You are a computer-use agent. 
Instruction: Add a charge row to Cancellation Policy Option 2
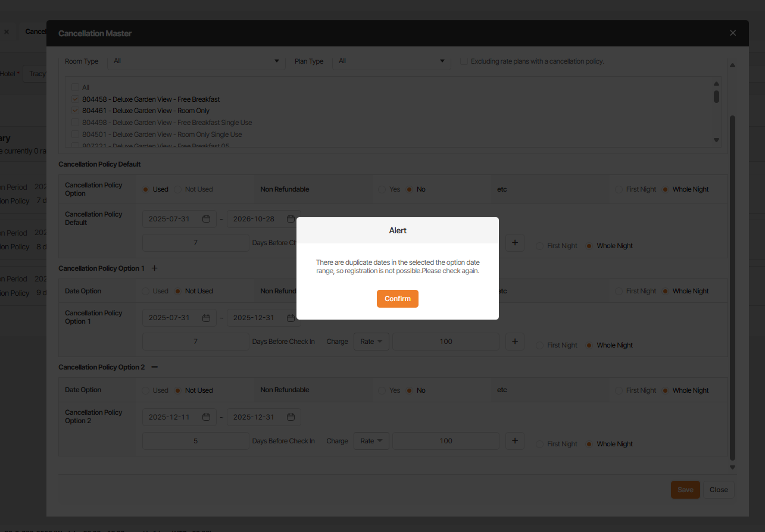[x=515, y=441]
